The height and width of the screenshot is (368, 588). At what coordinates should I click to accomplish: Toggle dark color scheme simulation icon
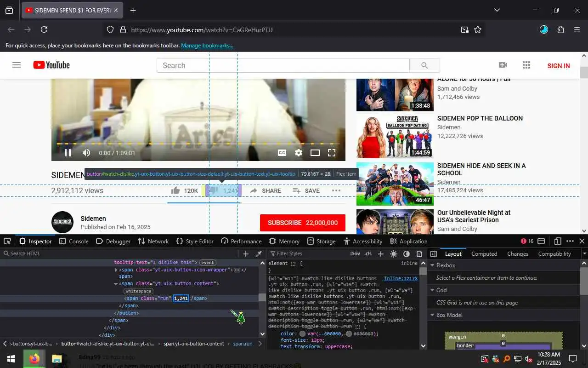point(407,253)
